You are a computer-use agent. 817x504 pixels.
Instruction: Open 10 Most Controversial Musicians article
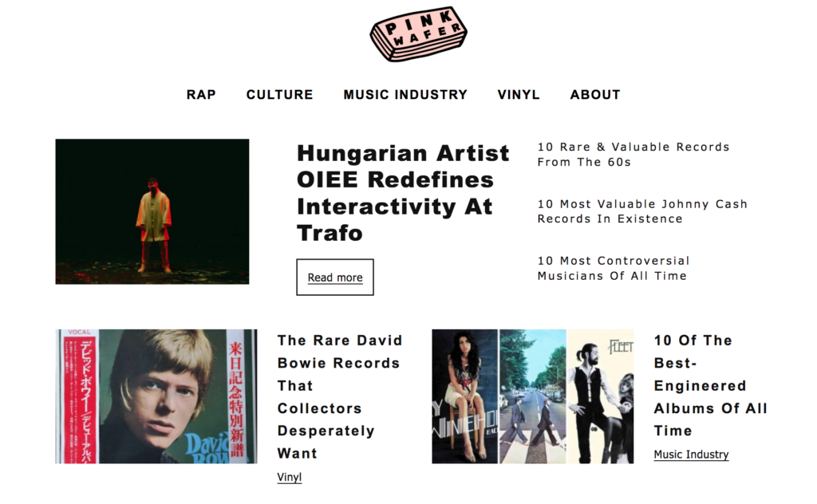[x=614, y=268]
